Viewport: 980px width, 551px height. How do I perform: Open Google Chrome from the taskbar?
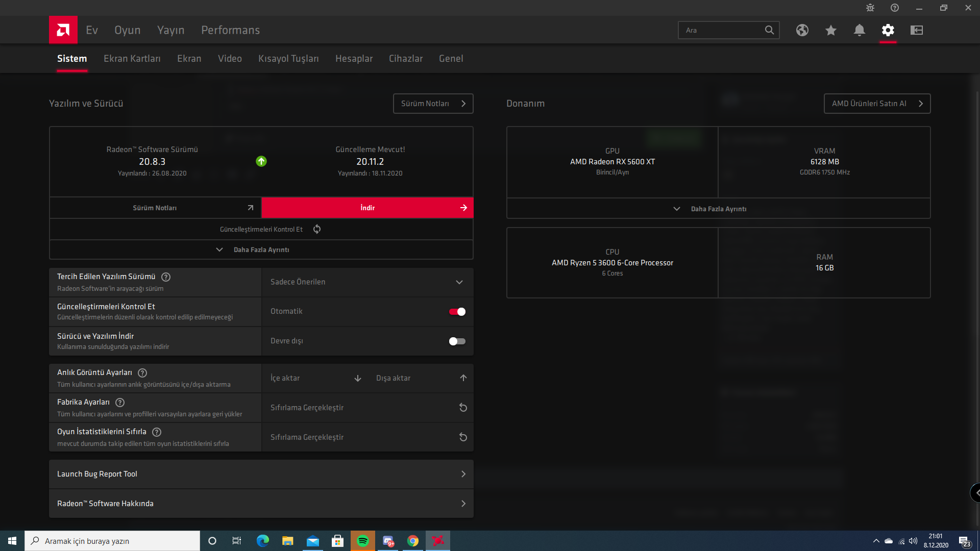pyautogui.click(x=413, y=541)
